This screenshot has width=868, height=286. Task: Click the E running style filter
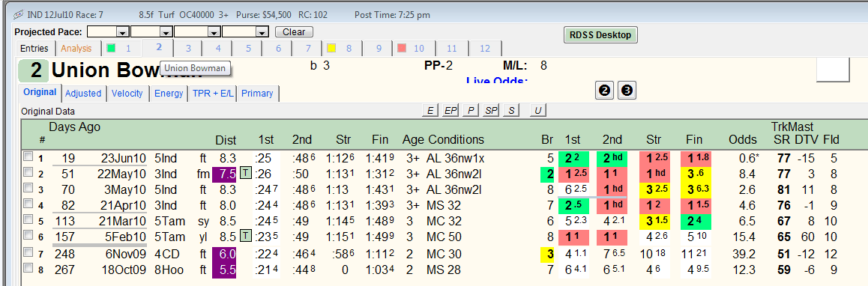pyautogui.click(x=430, y=111)
